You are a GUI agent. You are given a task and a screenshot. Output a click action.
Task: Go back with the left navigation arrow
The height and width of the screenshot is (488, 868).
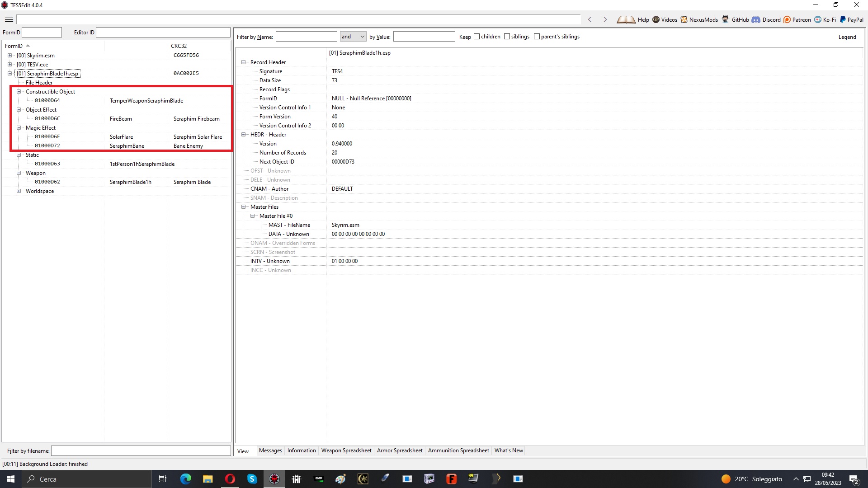point(590,19)
